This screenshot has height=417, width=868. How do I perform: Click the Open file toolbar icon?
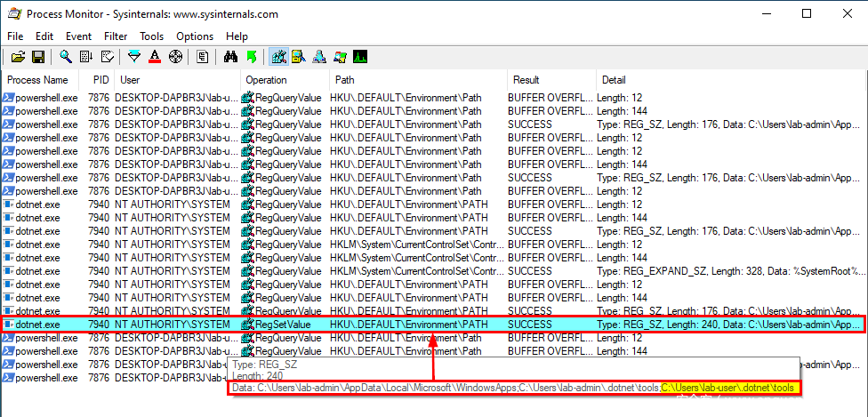pos(18,57)
